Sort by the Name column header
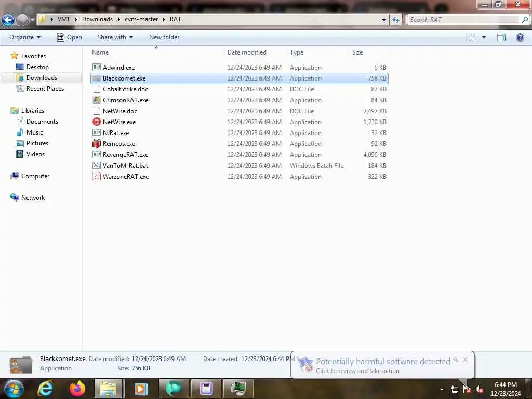This screenshot has width=532, height=399. [100, 52]
